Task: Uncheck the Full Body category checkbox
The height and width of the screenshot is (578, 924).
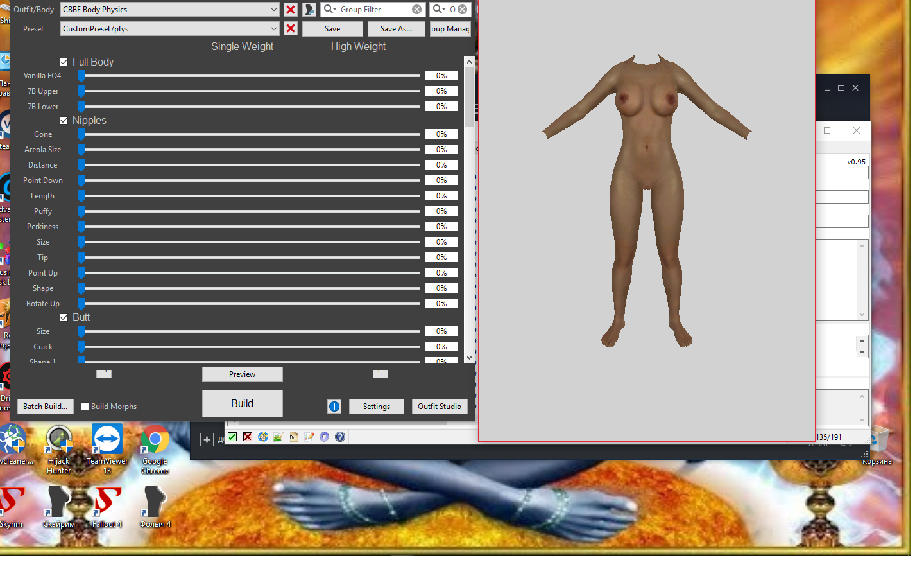Action: pos(64,62)
